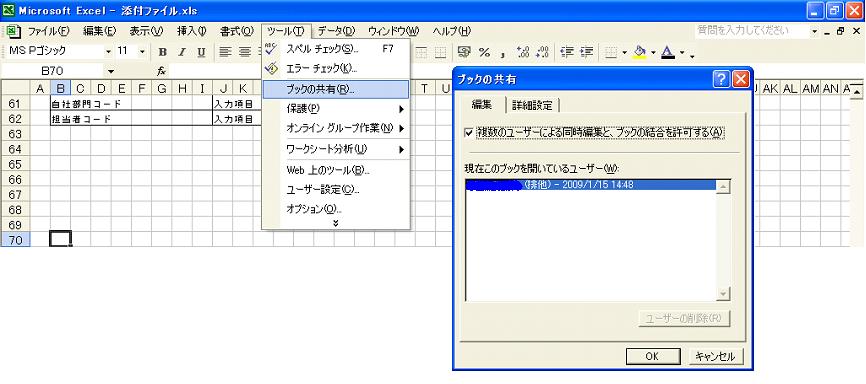This screenshot has width=866, height=384.
Task: Expand the オンライン グループ作業 submenu
Action: pyautogui.click(x=402, y=128)
